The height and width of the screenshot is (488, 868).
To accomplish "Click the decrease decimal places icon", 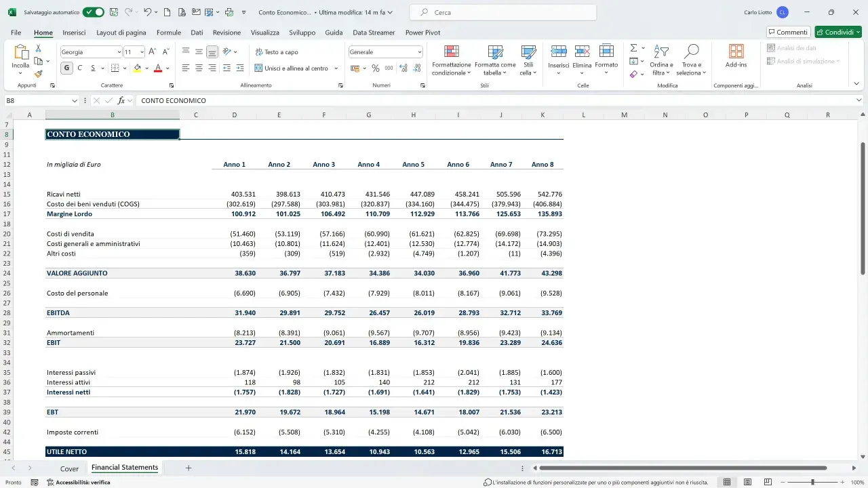I will [x=418, y=68].
